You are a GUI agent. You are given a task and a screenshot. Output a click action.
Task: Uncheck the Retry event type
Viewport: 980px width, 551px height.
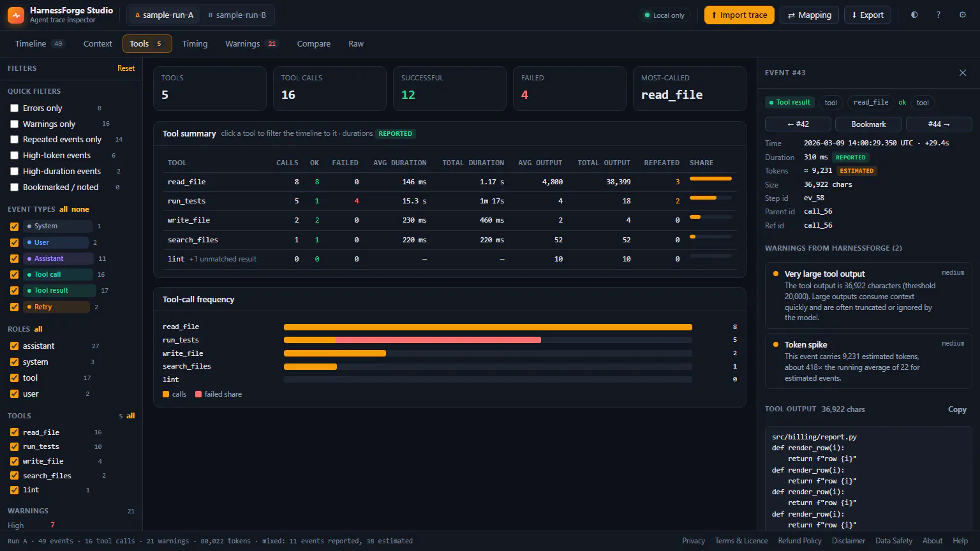point(14,307)
